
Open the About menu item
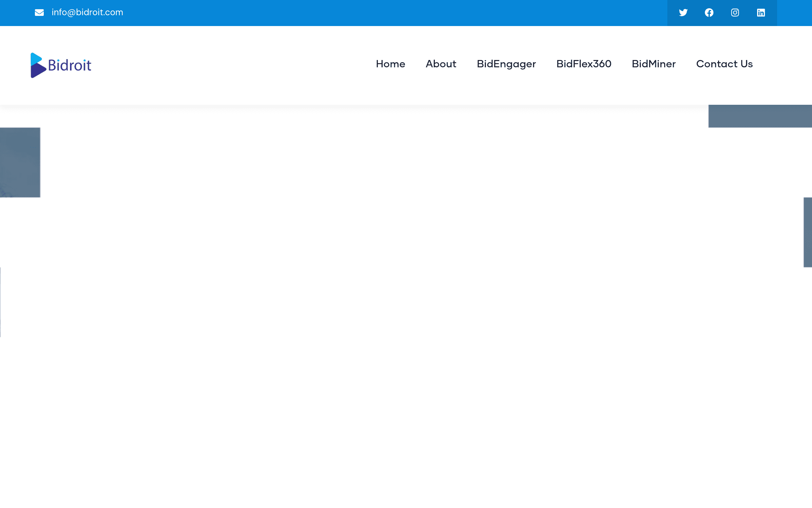click(x=441, y=64)
